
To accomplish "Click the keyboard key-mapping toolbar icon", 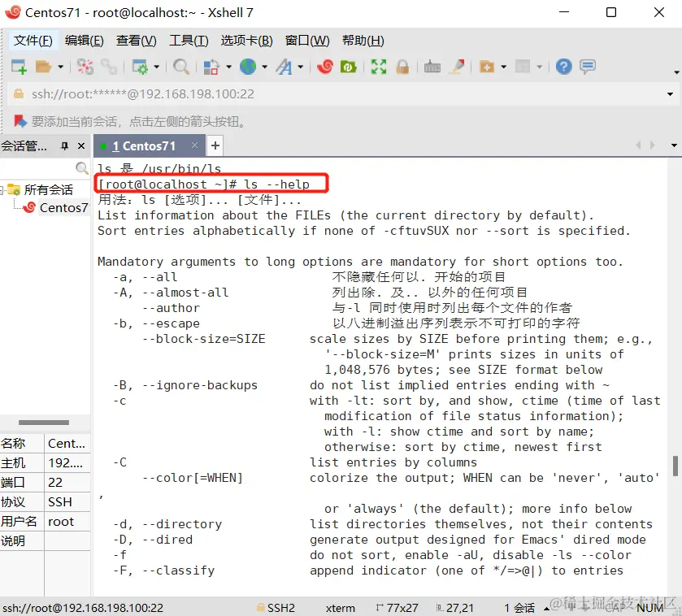I will (x=432, y=67).
